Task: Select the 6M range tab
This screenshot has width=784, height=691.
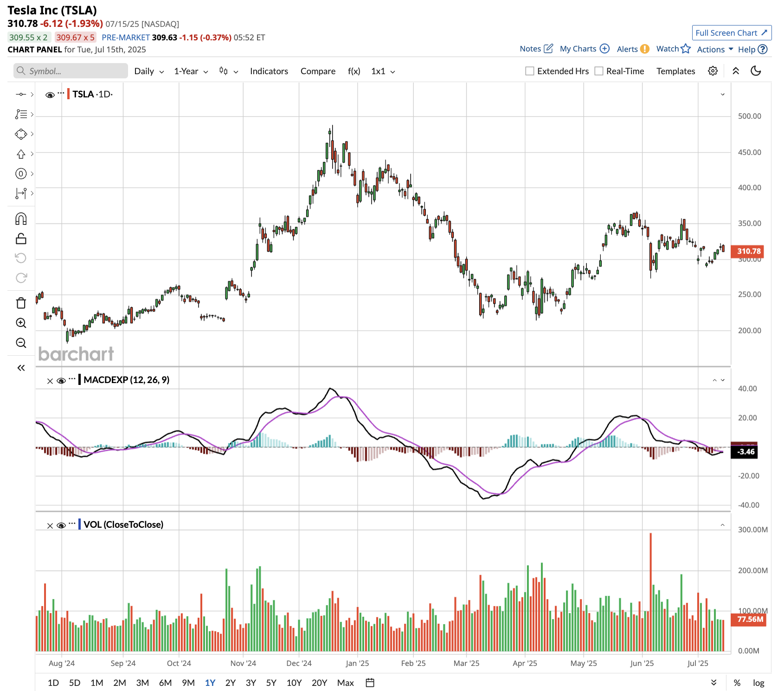Action: pyautogui.click(x=165, y=683)
